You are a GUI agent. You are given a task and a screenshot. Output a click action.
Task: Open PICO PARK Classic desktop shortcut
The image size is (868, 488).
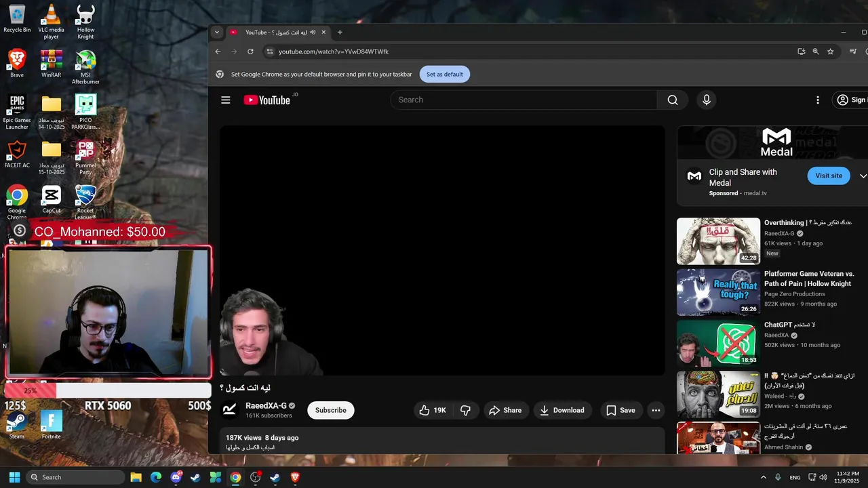[85, 112]
